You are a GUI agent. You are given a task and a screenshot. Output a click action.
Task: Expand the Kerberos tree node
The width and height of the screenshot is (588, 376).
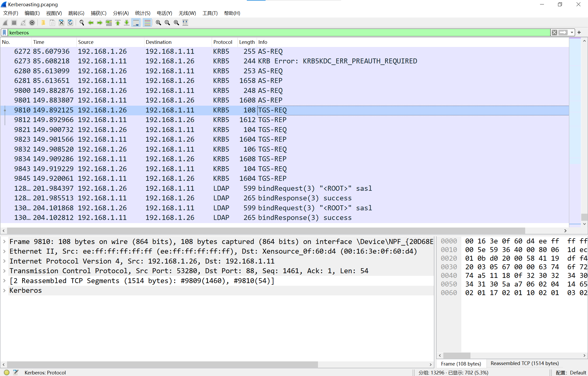tap(4, 290)
